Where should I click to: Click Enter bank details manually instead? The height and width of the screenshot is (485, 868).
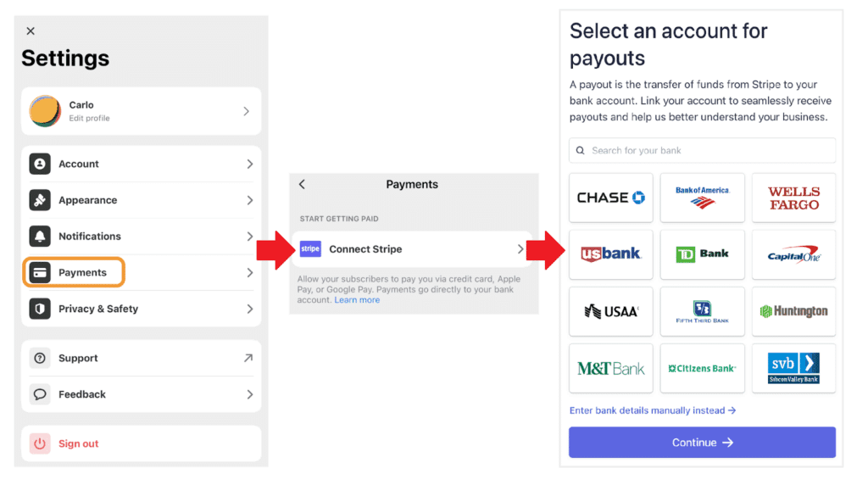(x=652, y=410)
